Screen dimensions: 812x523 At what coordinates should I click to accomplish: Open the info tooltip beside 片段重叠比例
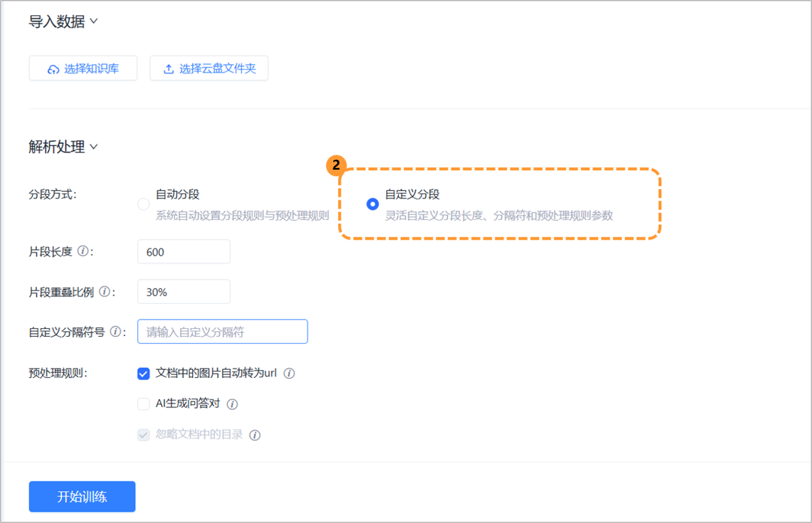105,292
